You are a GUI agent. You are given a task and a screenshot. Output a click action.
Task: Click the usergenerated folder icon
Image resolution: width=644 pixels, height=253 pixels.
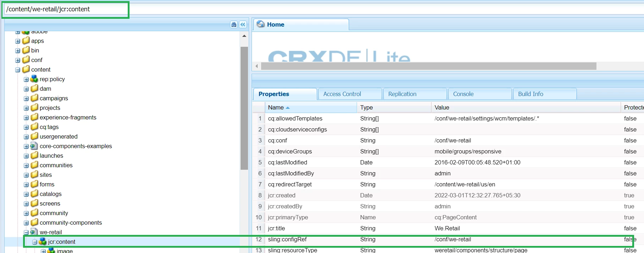click(x=34, y=136)
